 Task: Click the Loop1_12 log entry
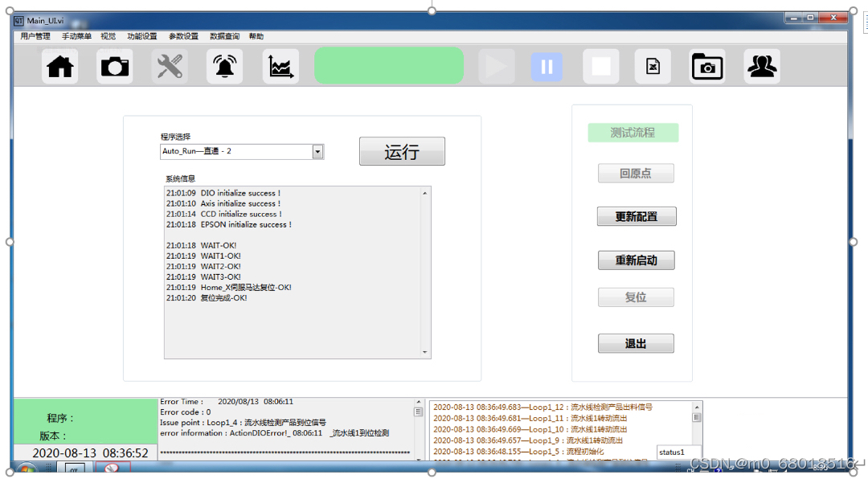point(542,407)
